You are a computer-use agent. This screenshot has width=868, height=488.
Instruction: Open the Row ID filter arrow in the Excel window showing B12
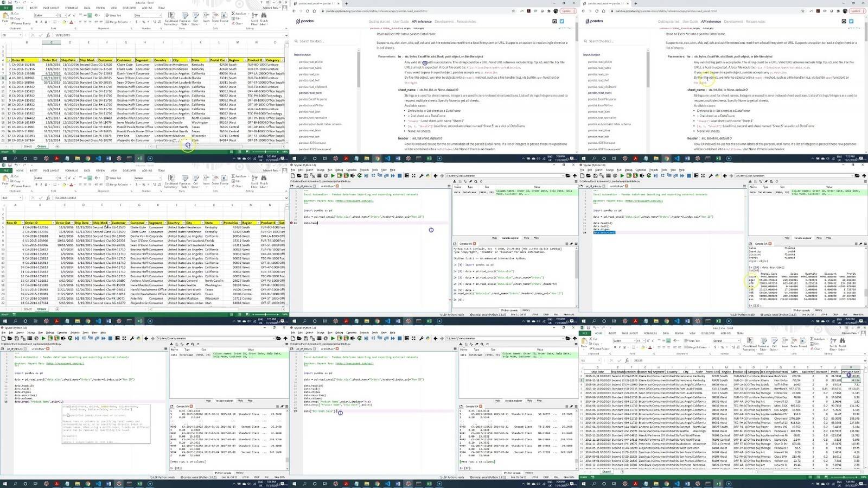[x=23, y=223]
